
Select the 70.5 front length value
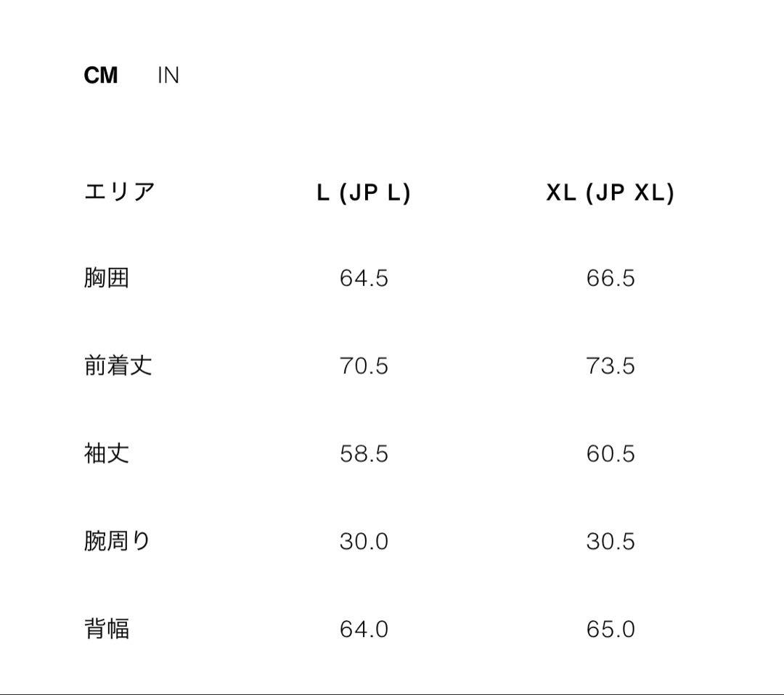[364, 366]
